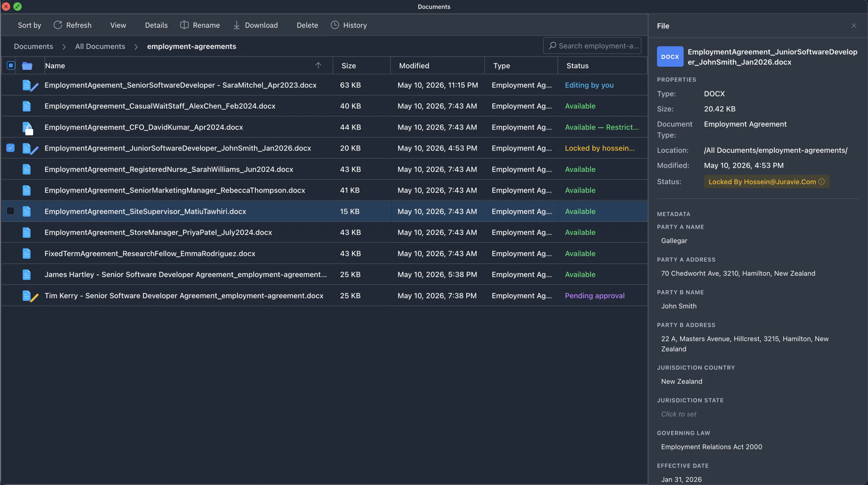868x485 pixels.
Task: Click the Refresh circular arrow icon
Action: (x=58, y=25)
